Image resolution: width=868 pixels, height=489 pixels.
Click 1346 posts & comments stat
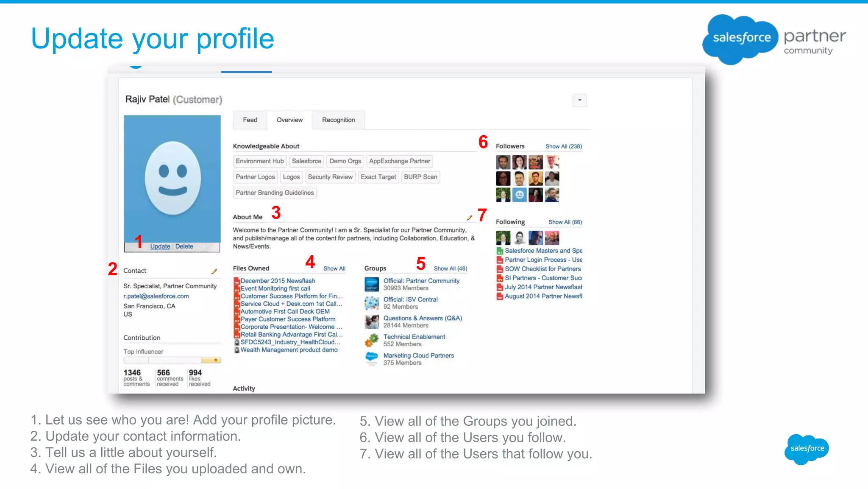click(136, 378)
